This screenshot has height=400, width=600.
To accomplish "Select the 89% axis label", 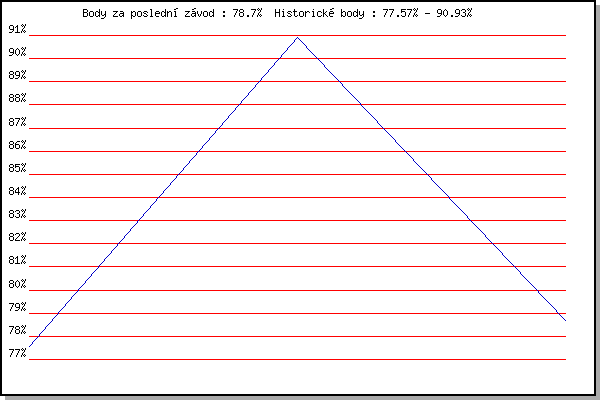I will [17, 75].
